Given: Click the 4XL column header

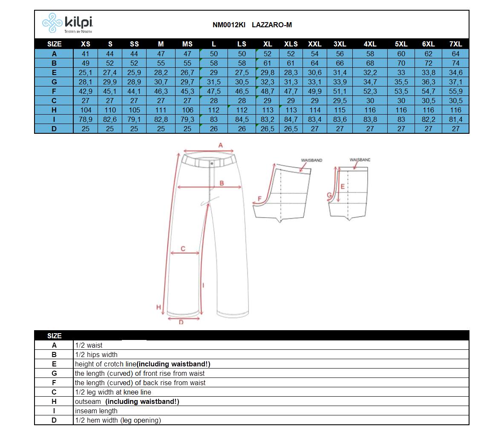Looking at the screenshot, I should click(370, 44).
